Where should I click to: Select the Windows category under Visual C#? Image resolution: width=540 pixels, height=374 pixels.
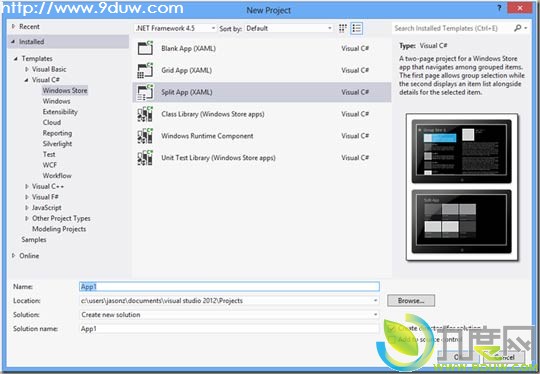[56, 101]
